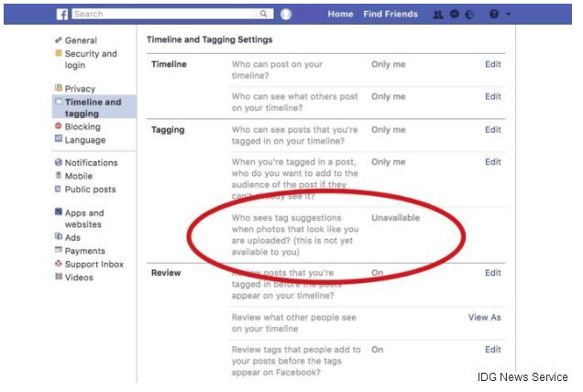The image size is (583, 392).
Task: Click the Support Inbox lifebuoy icon
Action: point(59,263)
